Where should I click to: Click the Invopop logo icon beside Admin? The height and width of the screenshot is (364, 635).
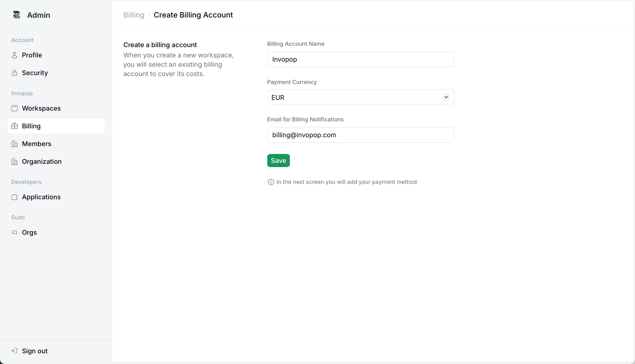[x=17, y=15]
